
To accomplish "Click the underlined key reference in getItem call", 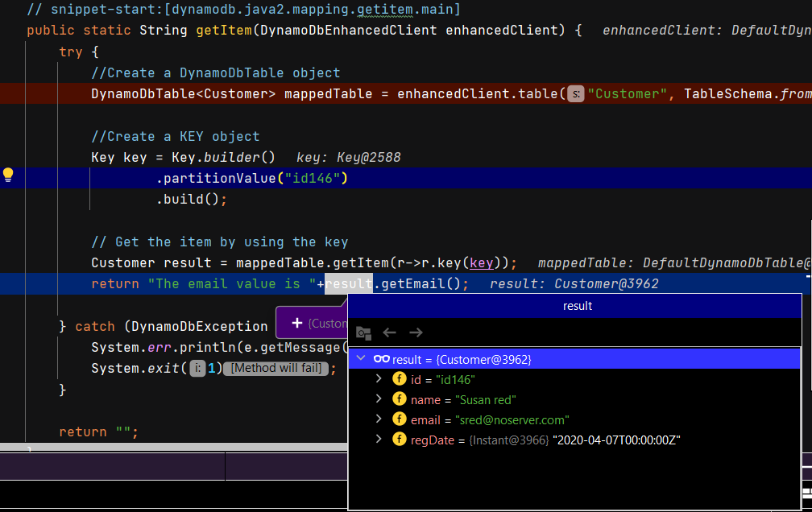I will click(x=482, y=263).
